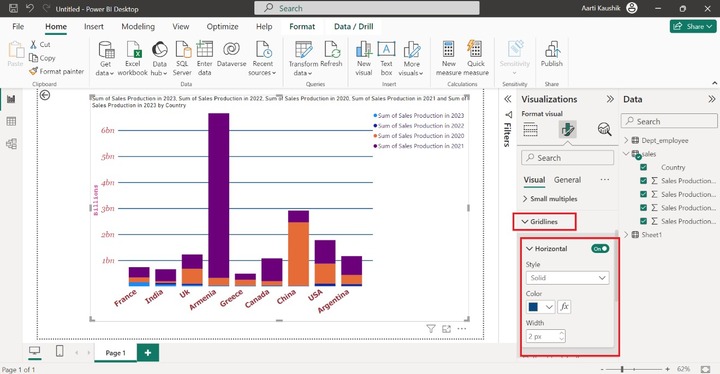This screenshot has height=374, width=720.
Task: Uncheck the third Sales Production field checkbox
Action: pos(643,208)
